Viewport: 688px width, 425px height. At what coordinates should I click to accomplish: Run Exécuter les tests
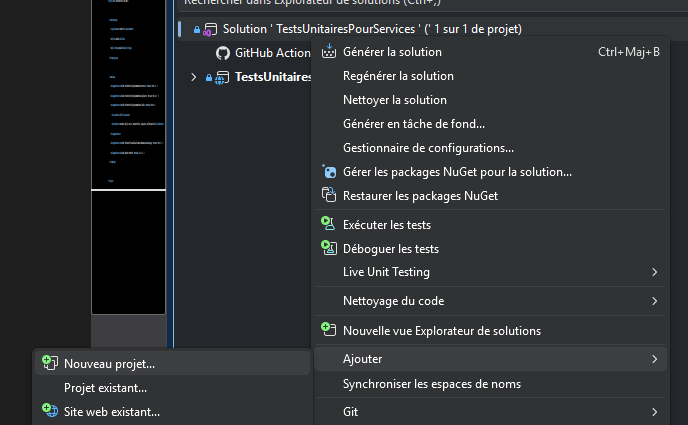pyautogui.click(x=491, y=225)
